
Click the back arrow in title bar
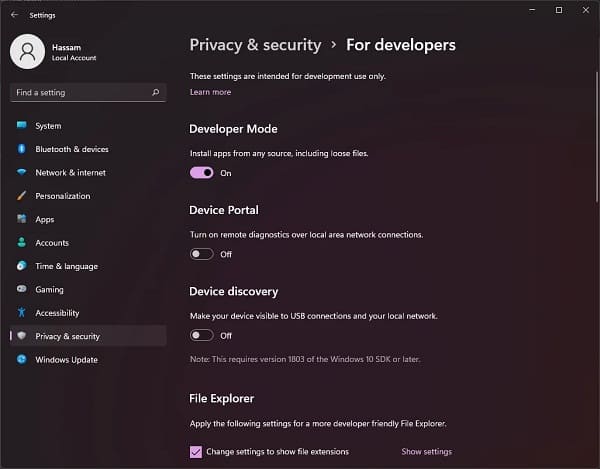[14, 15]
